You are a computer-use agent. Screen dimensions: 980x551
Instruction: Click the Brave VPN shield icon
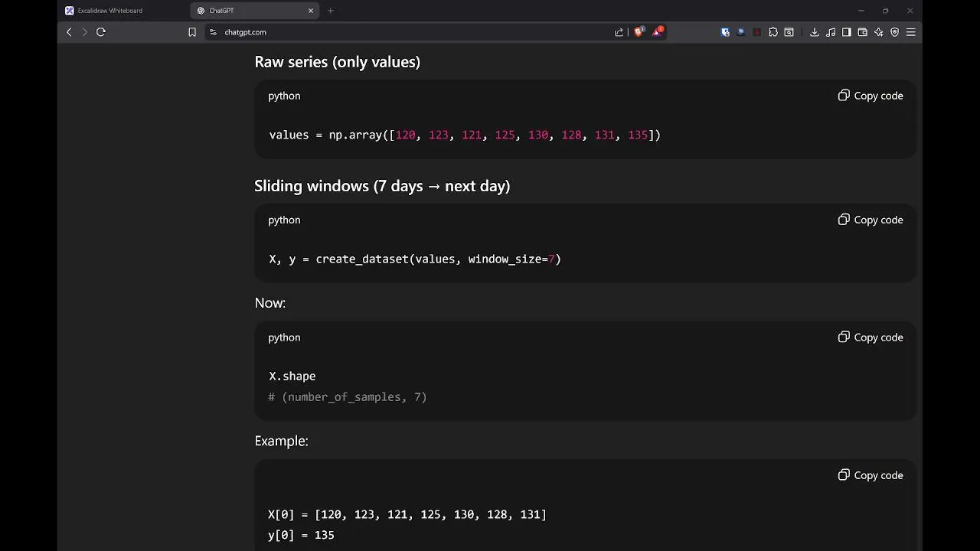click(x=894, y=32)
